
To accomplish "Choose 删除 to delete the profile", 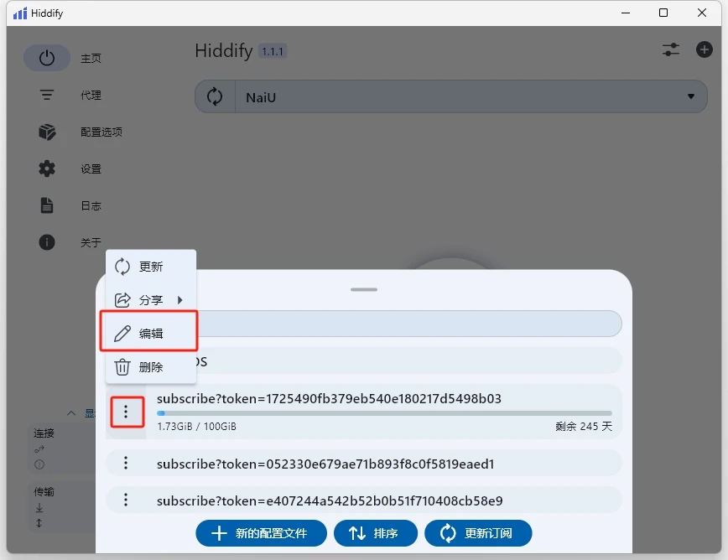I will click(x=148, y=366).
